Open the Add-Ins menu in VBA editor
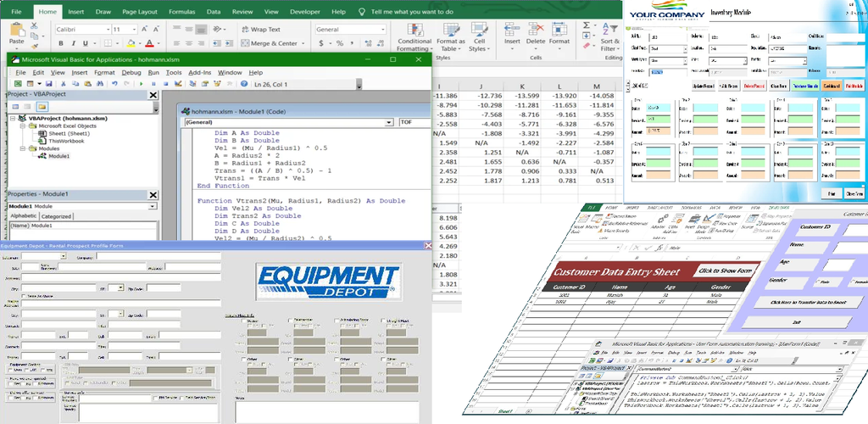 [x=200, y=73]
